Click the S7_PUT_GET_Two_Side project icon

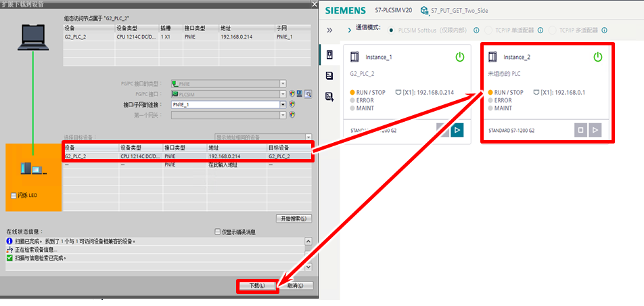pyautogui.click(x=424, y=10)
